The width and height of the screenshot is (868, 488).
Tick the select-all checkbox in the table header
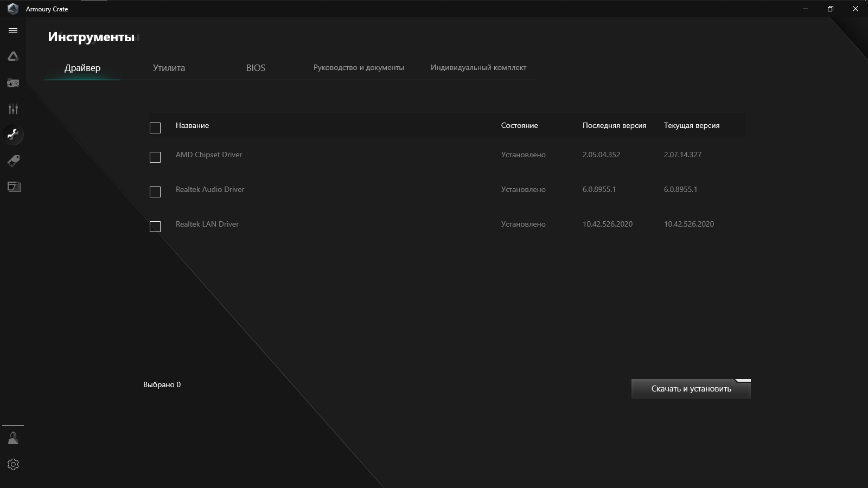(155, 128)
